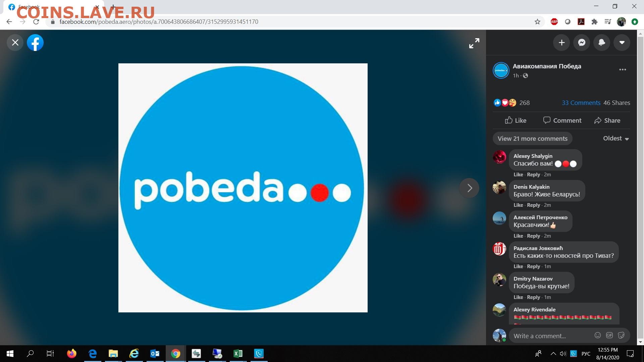Open the media controls icon in the browser toolbar

point(608,22)
